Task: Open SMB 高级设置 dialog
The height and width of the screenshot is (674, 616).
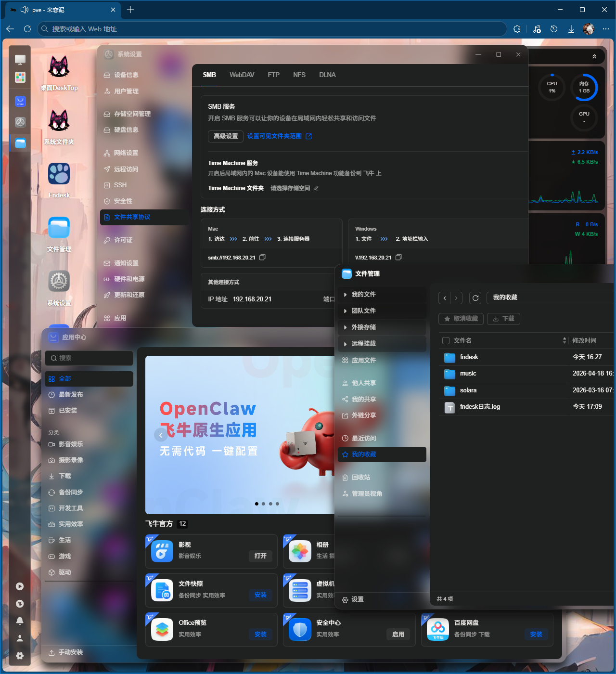Action: (225, 136)
